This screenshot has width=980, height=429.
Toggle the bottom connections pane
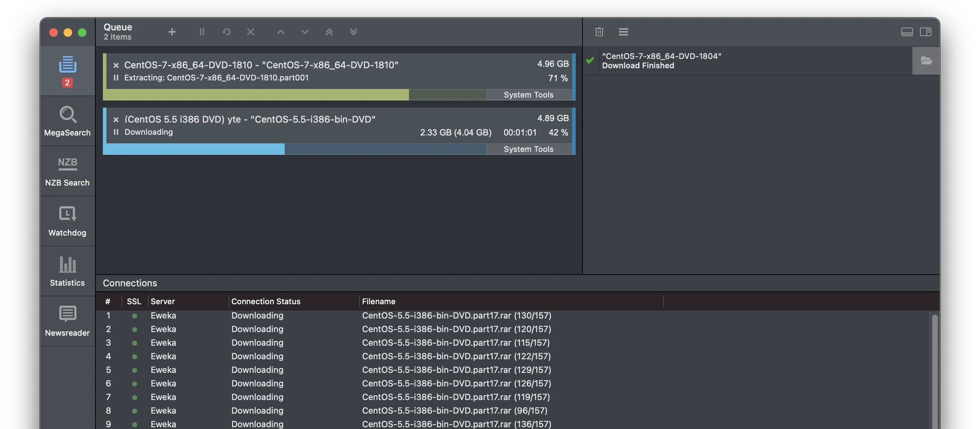coord(907,32)
